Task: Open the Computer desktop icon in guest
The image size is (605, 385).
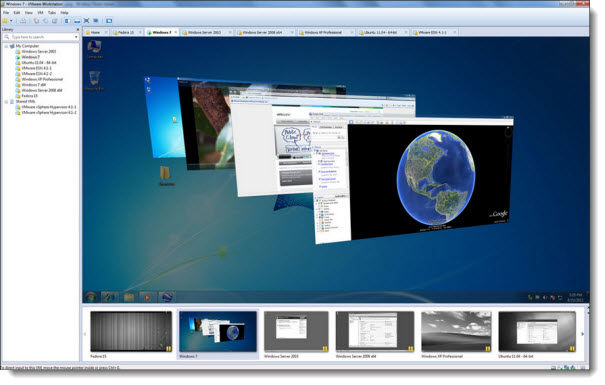Action: coord(94,49)
